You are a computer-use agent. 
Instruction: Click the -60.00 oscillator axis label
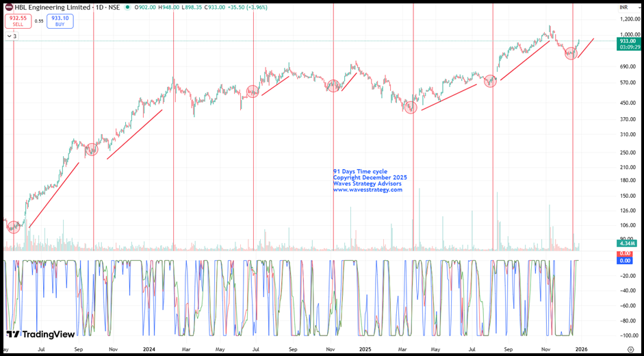tap(627, 306)
